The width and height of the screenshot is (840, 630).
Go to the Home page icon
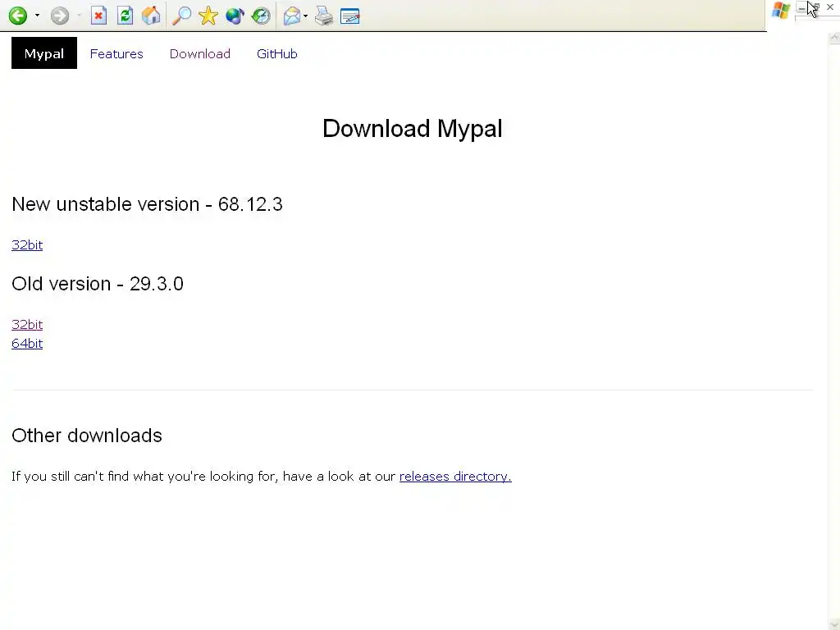point(151,16)
